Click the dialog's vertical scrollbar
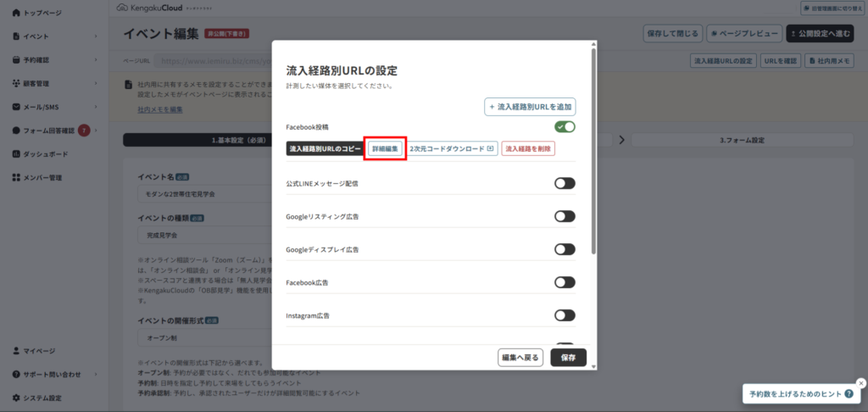Image resolution: width=868 pixels, height=412 pixels. tap(593, 153)
